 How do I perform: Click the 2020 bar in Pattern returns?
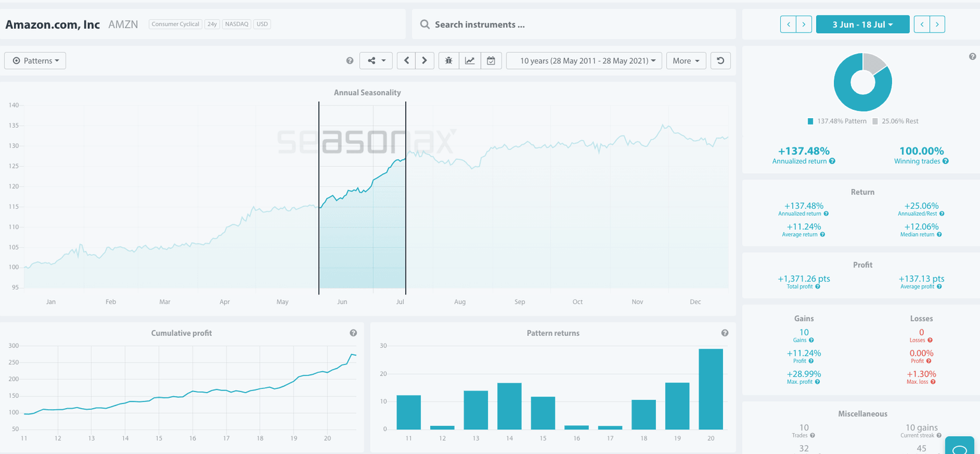(711, 389)
